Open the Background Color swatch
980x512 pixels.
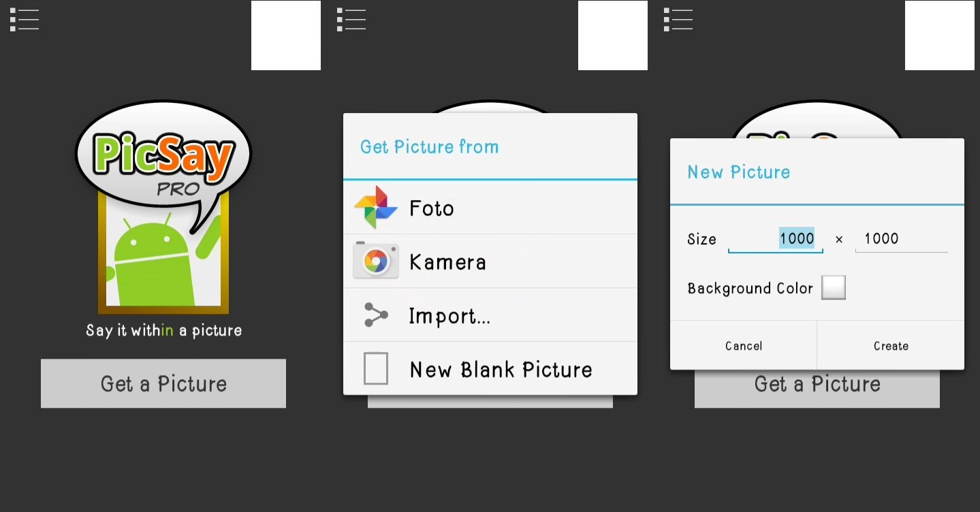(x=834, y=288)
